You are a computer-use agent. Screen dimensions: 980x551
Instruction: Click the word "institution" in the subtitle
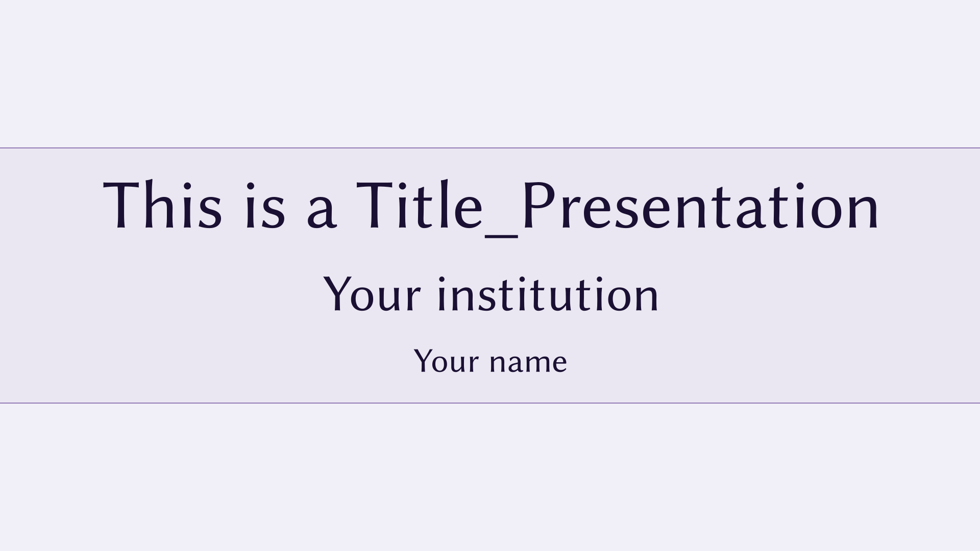[x=549, y=294]
